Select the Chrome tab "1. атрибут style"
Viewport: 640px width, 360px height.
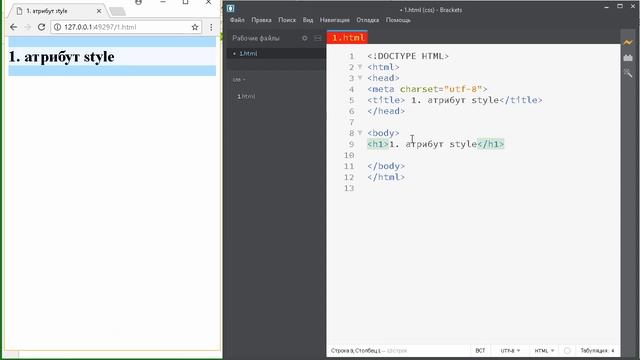click(x=57, y=11)
